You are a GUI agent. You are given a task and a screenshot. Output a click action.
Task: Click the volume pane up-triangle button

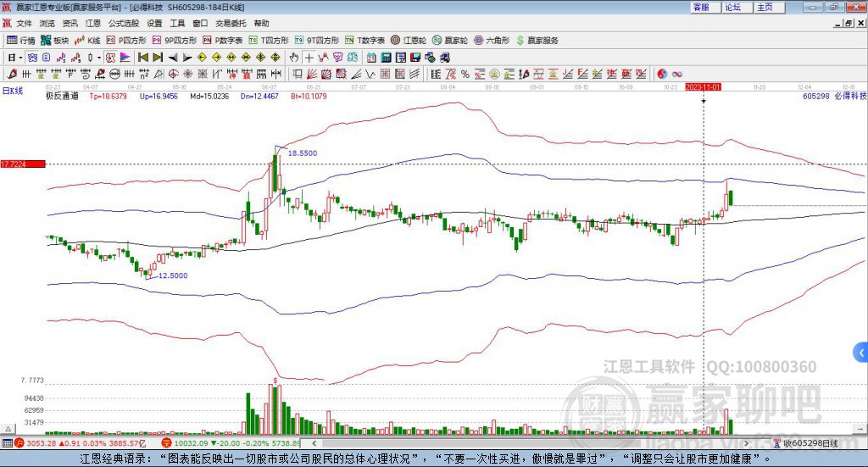(x=8, y=429)
